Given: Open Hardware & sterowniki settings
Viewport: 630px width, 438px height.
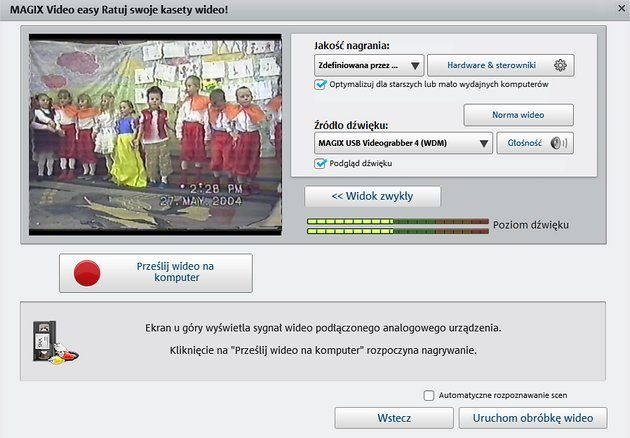Looking at the screenshot, I should pos(501,65).
